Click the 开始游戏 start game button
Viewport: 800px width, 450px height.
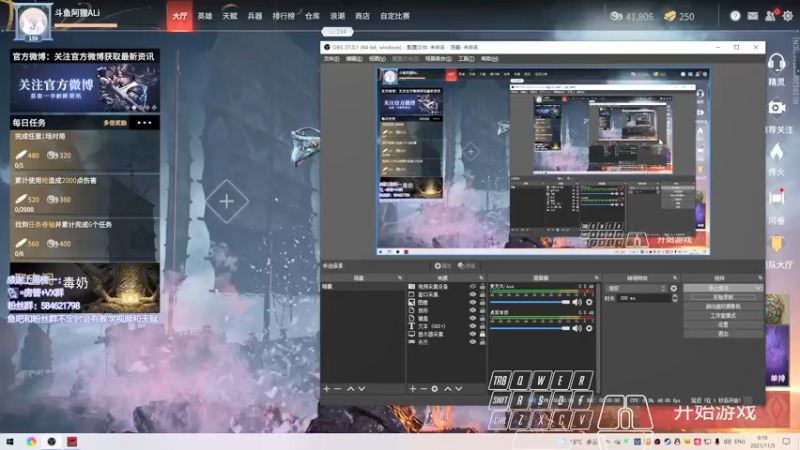[714, 412]
